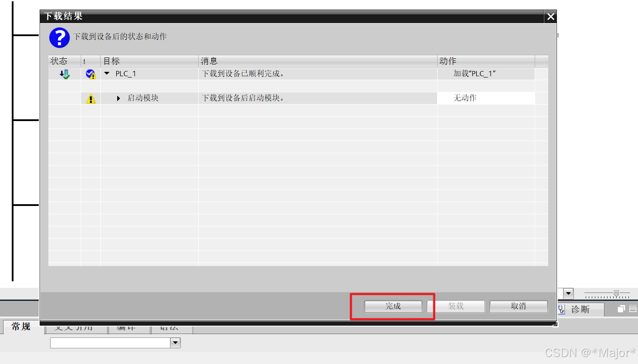Collapse the PLC_1 tree entry

pos(106,74)
